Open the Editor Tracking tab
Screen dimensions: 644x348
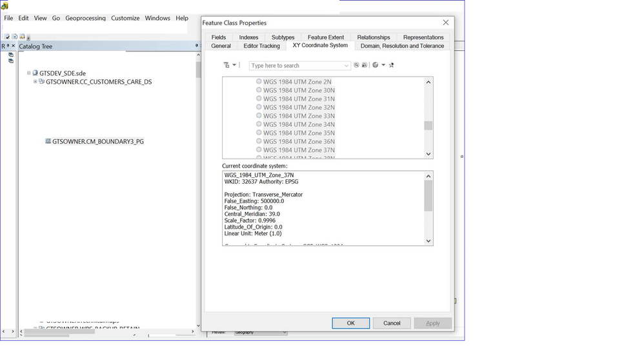(x=261, y=46)
